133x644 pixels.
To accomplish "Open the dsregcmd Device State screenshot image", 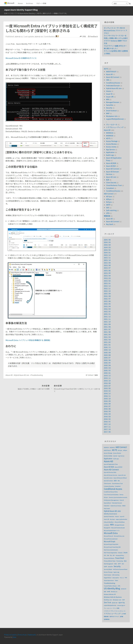I will [49, 102].
